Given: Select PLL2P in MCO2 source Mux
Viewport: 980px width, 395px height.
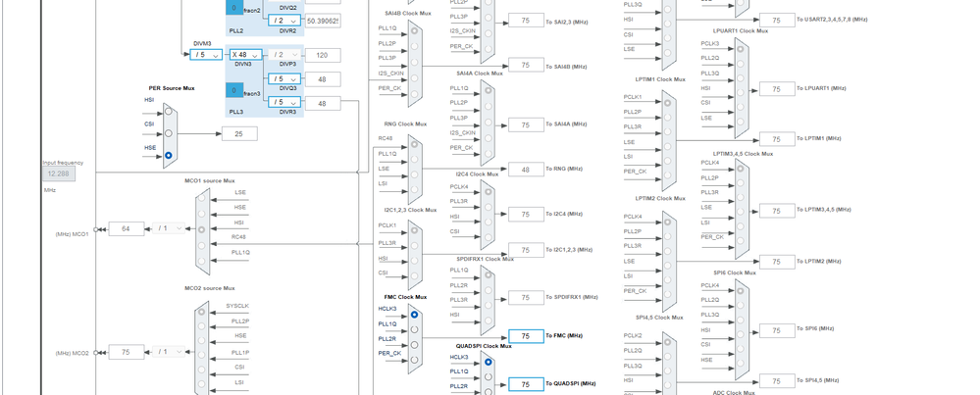Looking at the screenshot, I should (201, 325).
